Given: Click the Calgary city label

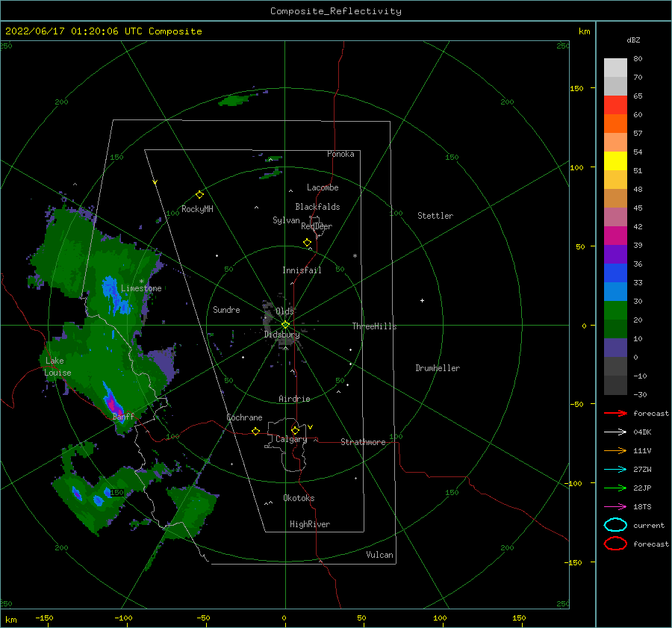Looking at the screenshot, I should [291, 439].
